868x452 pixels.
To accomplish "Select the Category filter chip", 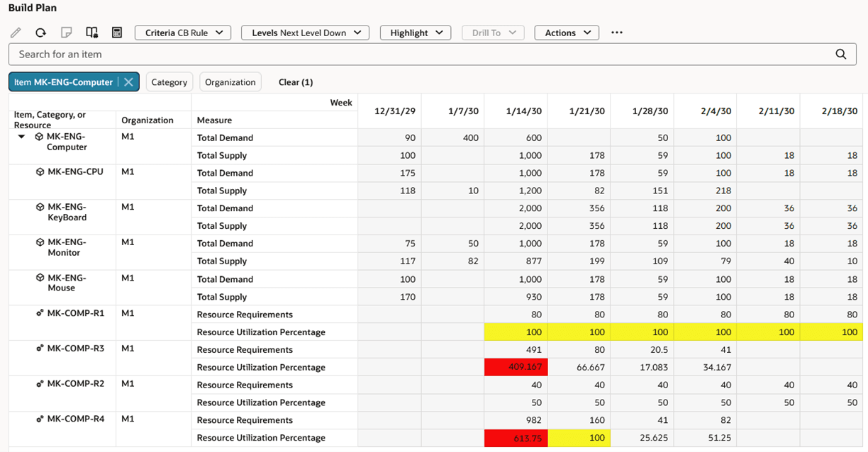I will coord(169,82).
